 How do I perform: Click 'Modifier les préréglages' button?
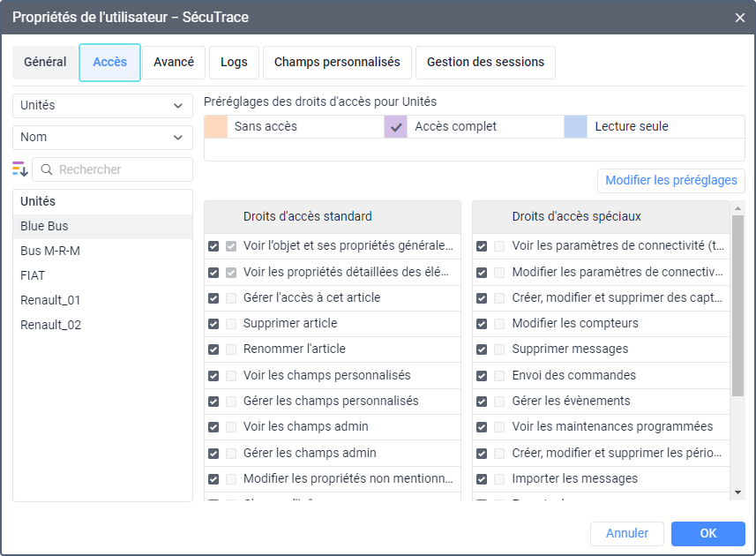(670, 181)
